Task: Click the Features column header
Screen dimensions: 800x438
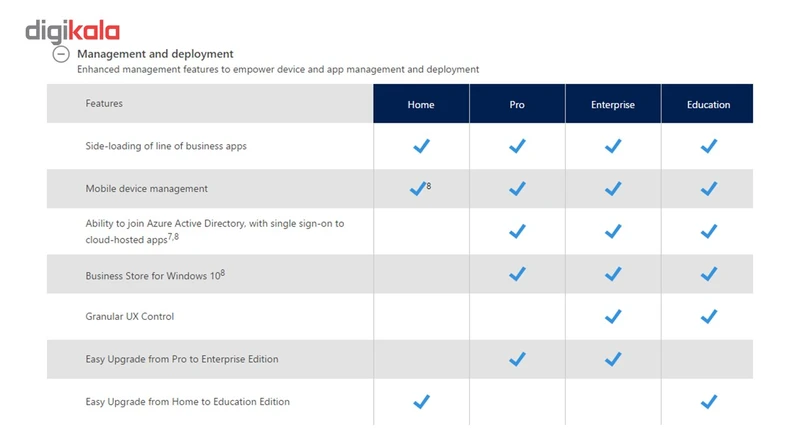Action: coord(104,103)
